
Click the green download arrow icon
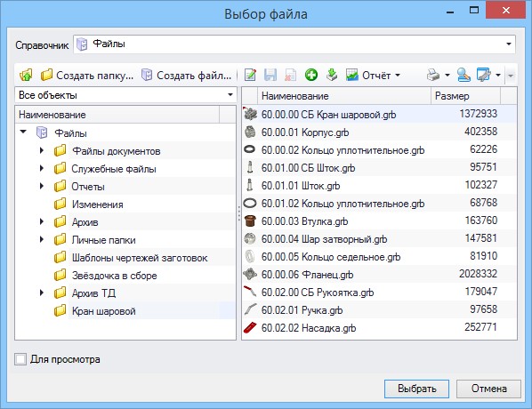(x=332, y=75)
